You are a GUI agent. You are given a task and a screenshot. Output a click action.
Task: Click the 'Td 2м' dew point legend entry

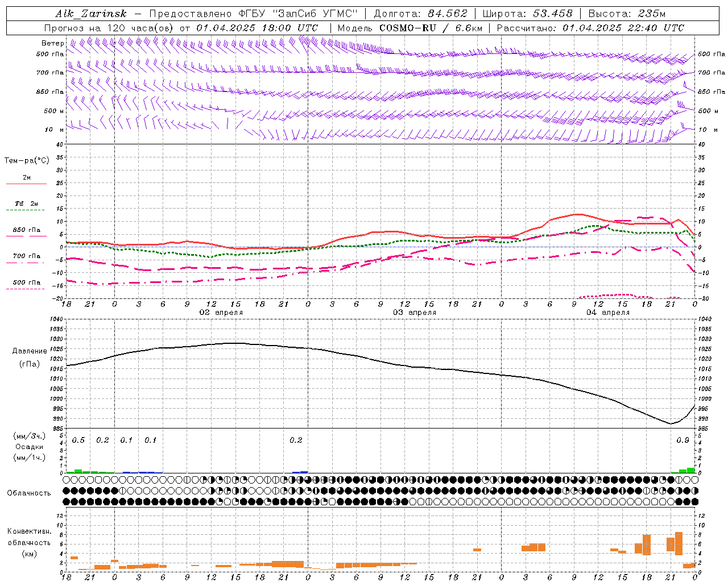tap(26, 203)
